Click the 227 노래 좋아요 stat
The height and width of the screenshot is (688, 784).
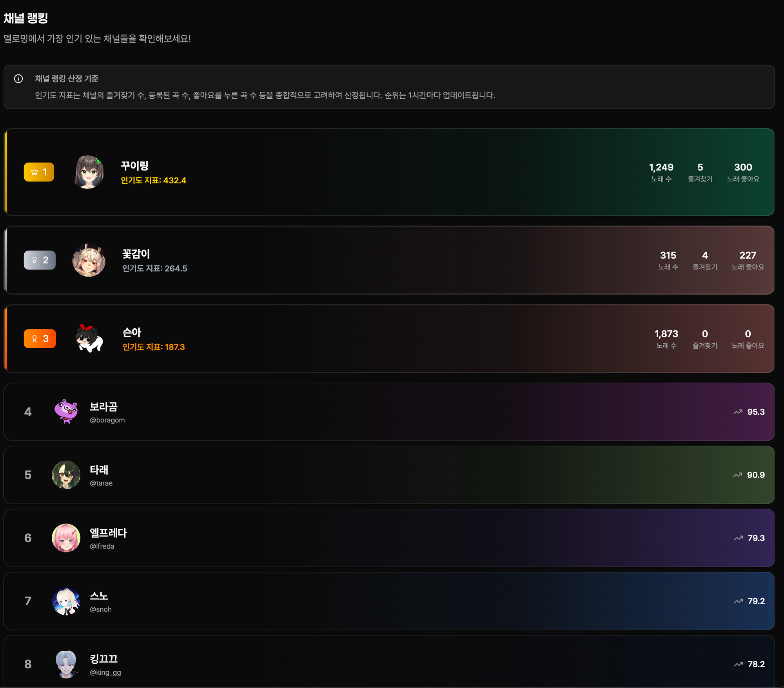pyautogui.click(x=748, y=261)
